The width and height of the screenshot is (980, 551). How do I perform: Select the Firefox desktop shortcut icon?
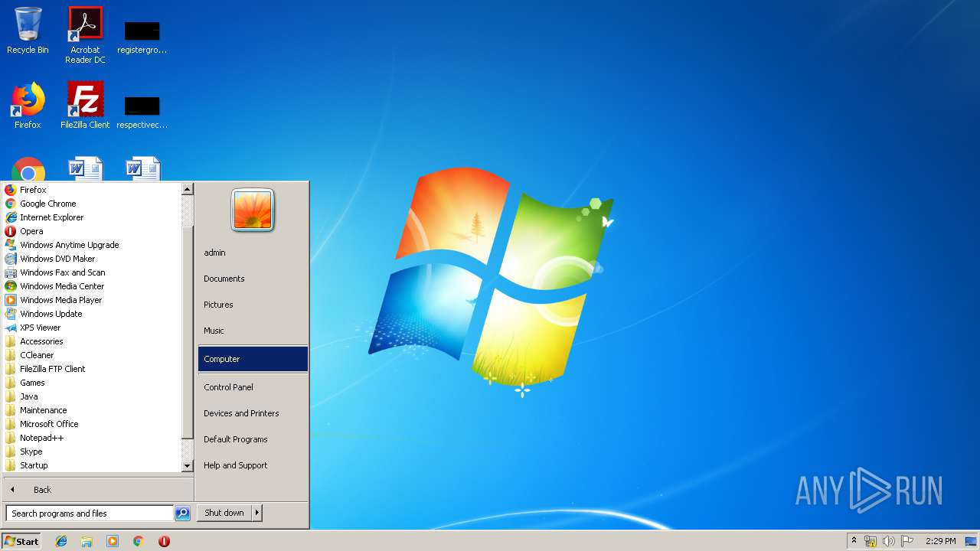point(28,106)
